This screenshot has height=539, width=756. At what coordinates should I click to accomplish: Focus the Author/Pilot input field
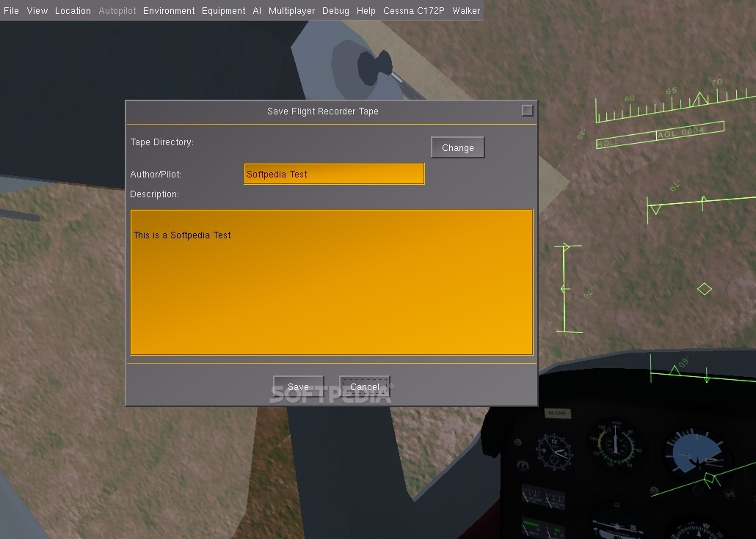click(334, 174)
